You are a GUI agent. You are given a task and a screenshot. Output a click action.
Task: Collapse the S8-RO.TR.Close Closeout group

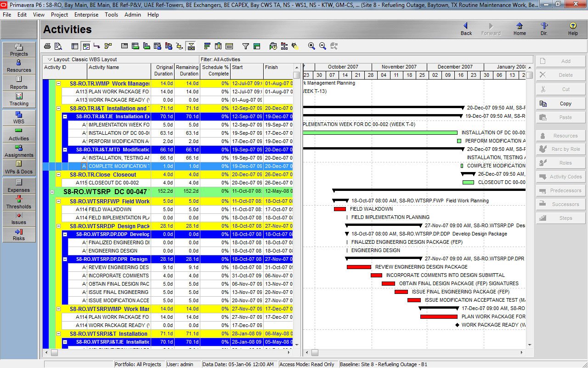pyautogui.click(x=58, y=175)
